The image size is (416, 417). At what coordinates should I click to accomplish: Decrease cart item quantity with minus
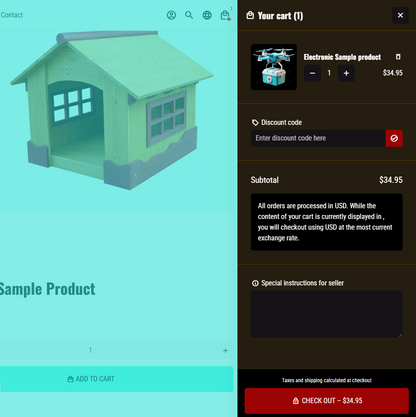point(312,73)
